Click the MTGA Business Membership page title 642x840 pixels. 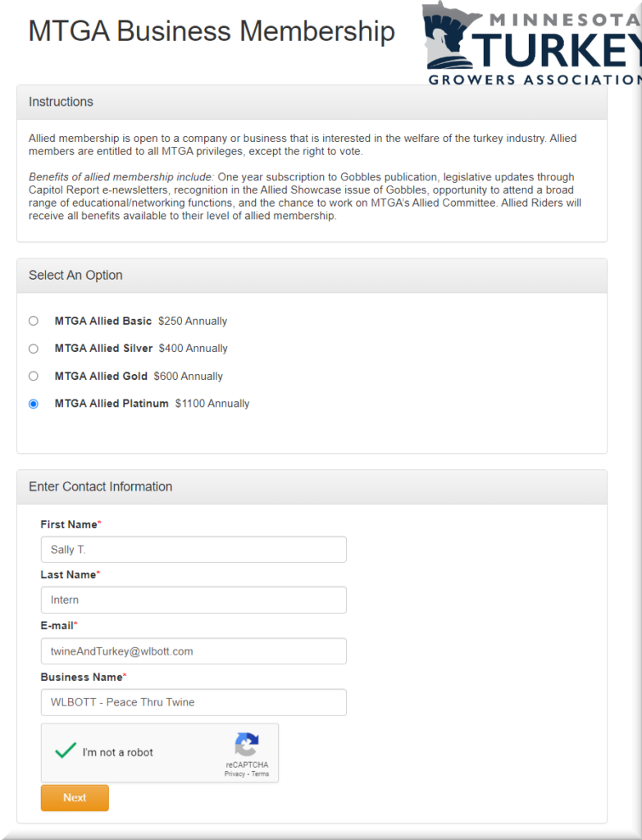212,31
